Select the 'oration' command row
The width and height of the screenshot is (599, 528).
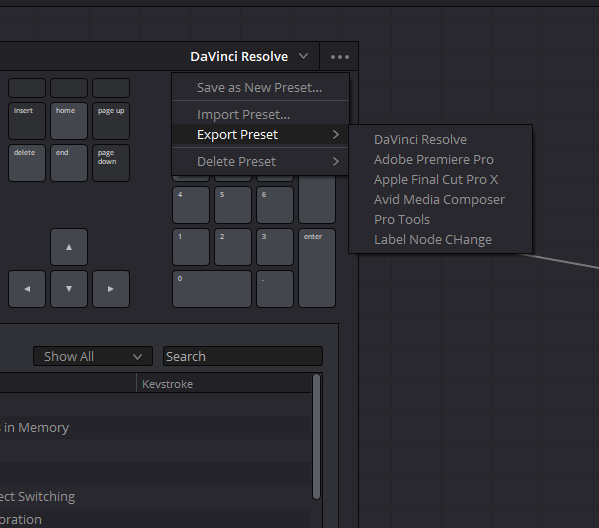tap(155, 519)
